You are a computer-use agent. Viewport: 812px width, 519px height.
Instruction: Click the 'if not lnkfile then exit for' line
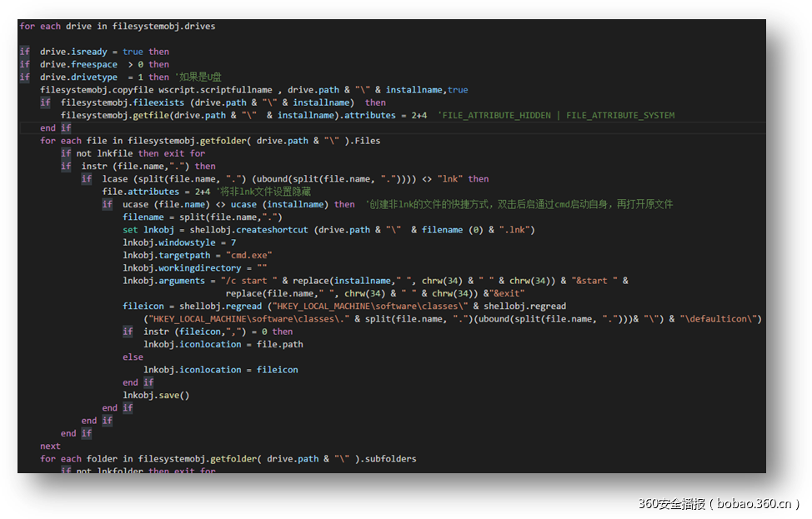click(133, 153)
